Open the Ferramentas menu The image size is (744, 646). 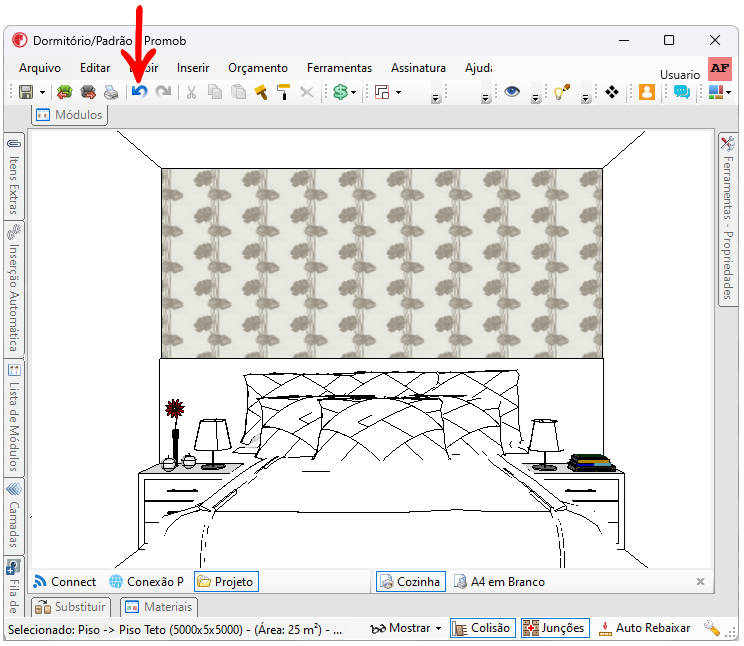pyautogui.click(x=339, y=68)
